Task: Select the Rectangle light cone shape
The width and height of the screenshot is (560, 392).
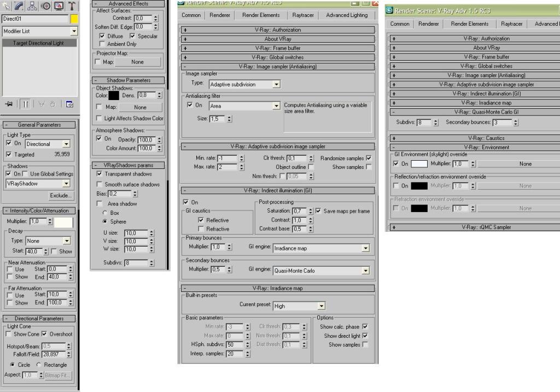Action: [x=39, y=365]
